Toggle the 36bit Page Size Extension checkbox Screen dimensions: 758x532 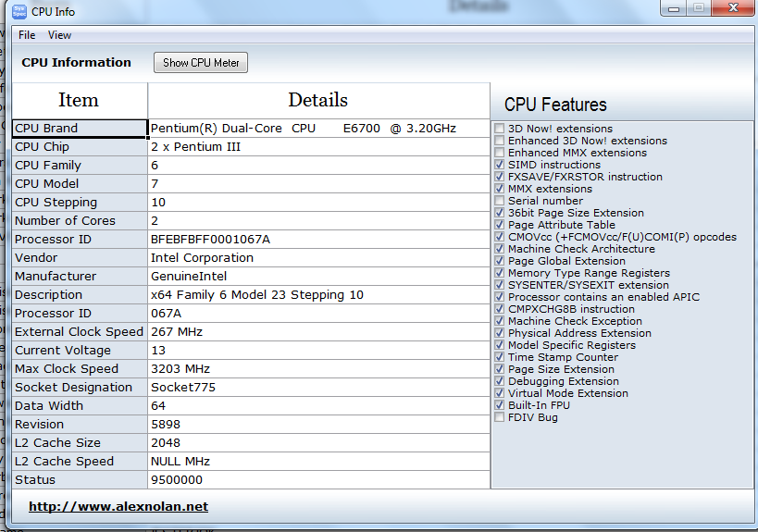500,213
